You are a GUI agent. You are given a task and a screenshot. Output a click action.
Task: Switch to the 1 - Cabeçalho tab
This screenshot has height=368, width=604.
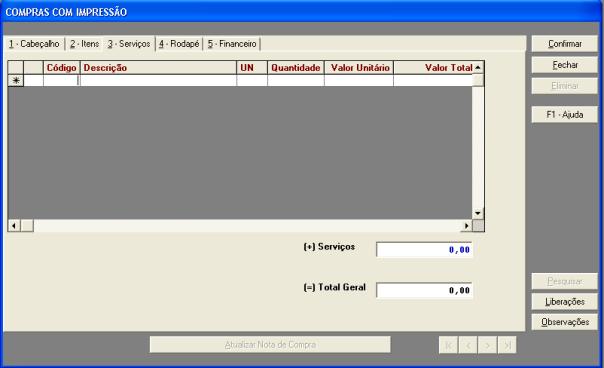35,44
